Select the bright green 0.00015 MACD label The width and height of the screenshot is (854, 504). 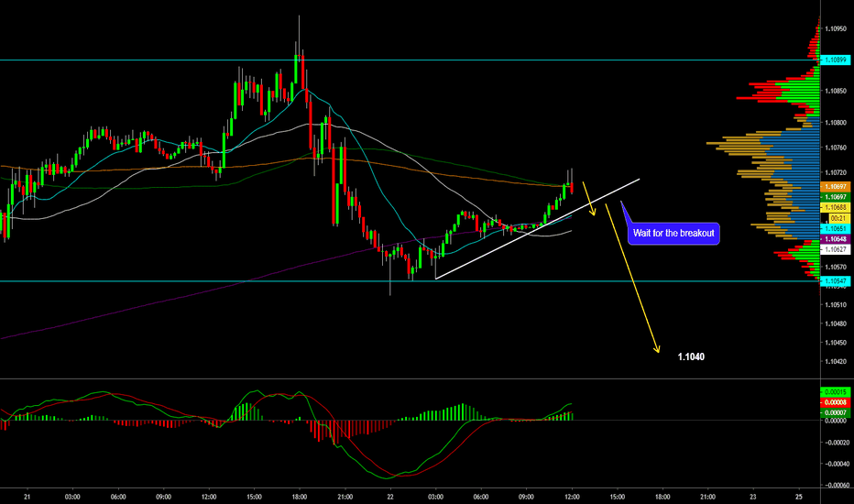835,391
